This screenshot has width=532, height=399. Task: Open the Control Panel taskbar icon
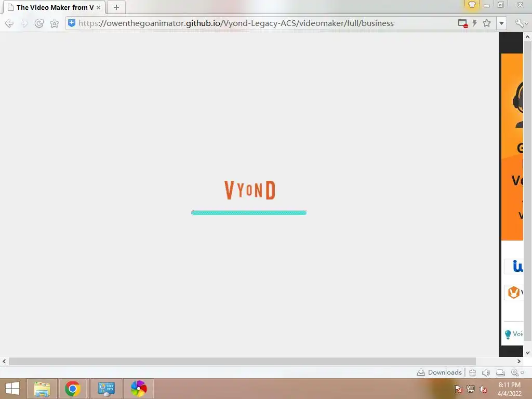click(x=106, y=389)
